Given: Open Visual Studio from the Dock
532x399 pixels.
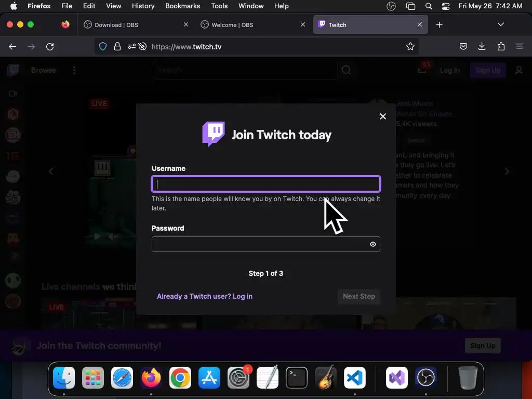Looking at the screenshot, I should coord(396,378).
